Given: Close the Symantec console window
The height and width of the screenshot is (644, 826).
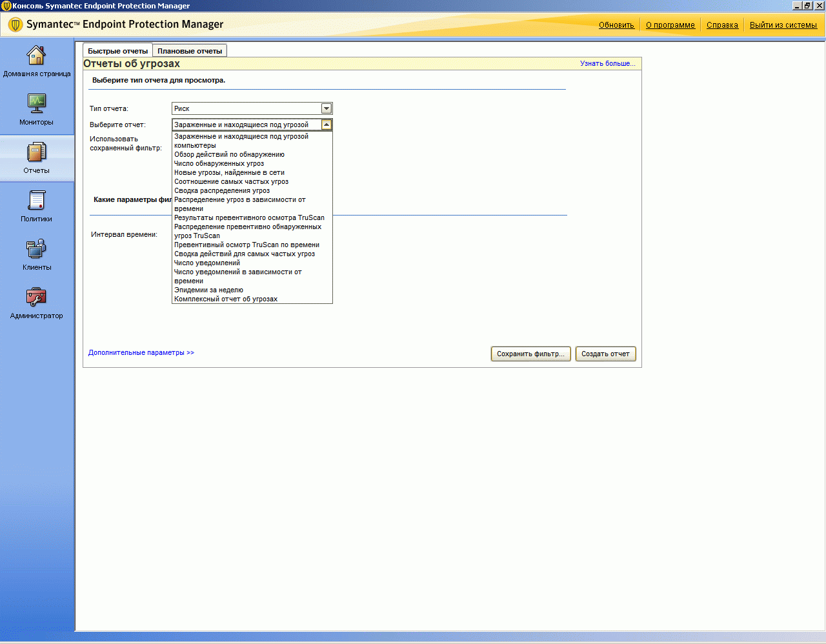Looking at the screenshot, I should click(819, 5).
